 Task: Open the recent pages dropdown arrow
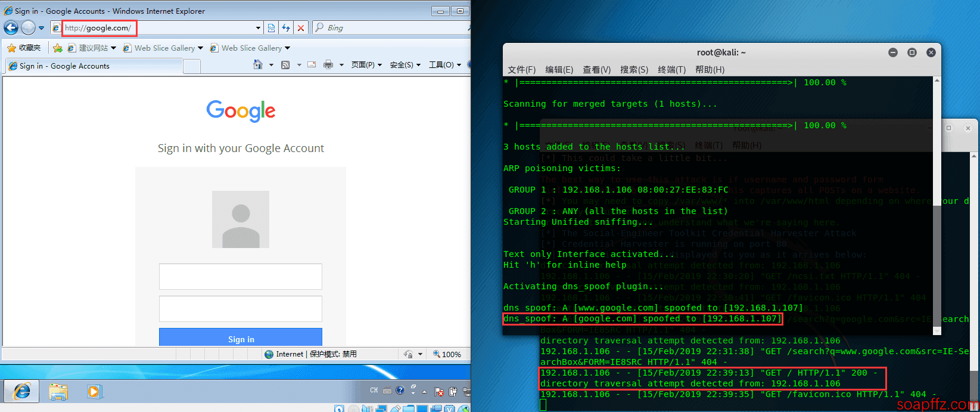(41, 28)
